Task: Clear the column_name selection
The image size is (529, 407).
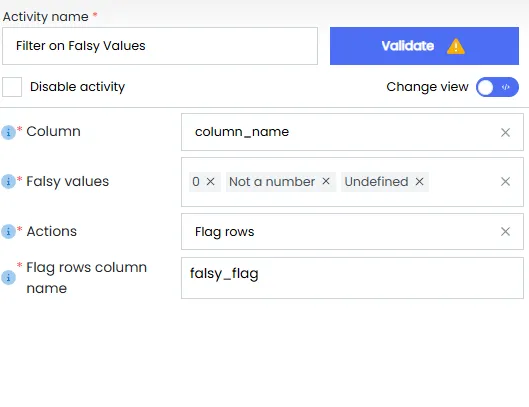Action: 505,132
